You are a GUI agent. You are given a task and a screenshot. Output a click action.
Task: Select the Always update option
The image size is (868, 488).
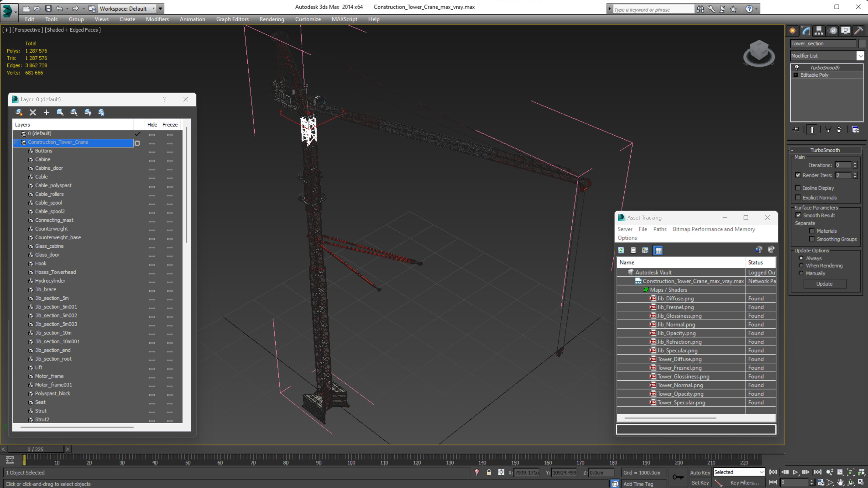click(801, 258)
